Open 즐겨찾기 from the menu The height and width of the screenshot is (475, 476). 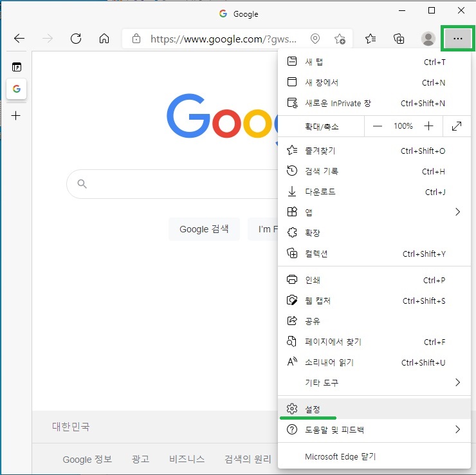tap(374, 151)
